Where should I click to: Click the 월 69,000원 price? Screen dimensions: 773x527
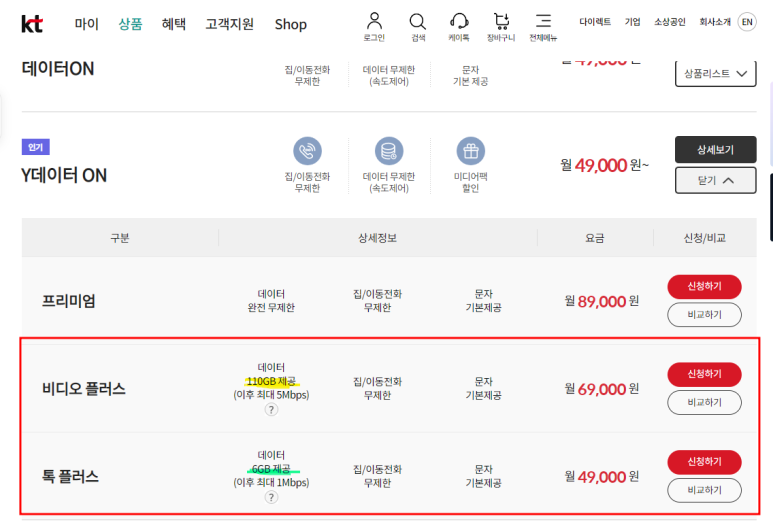601,389
